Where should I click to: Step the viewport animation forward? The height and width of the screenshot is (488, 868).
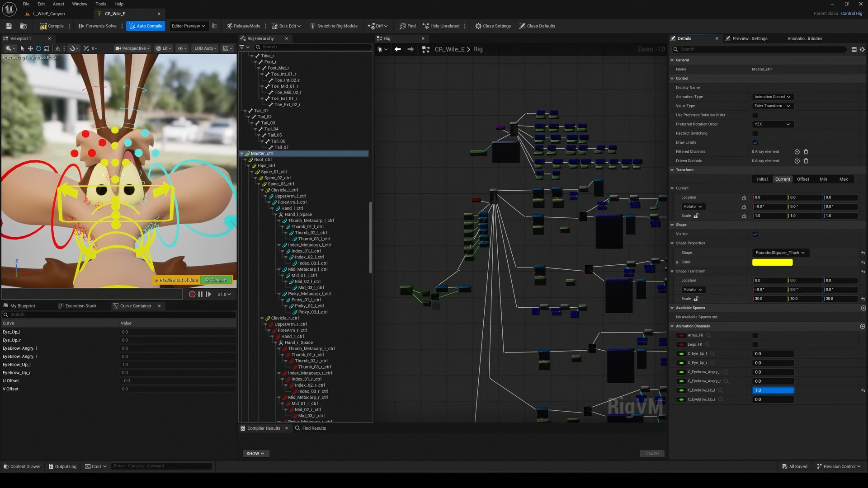coord(208,294)
